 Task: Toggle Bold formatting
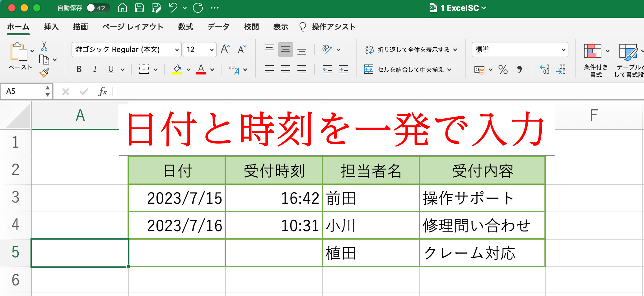click(x=79, y=69)
